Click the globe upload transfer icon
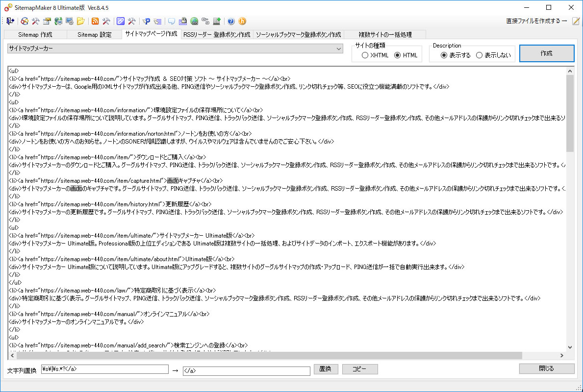 pos(58,21)
